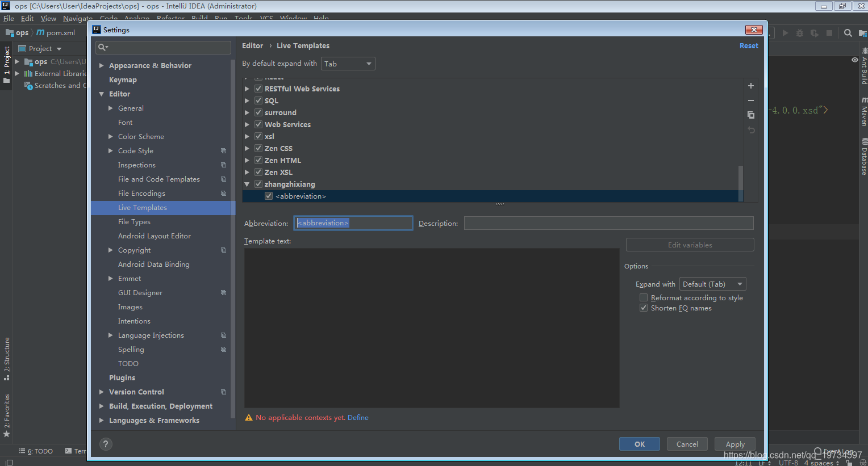Viewport: 868px width, 466px height.
Task: Click the remove template minus icon
Action: point(750,100)
